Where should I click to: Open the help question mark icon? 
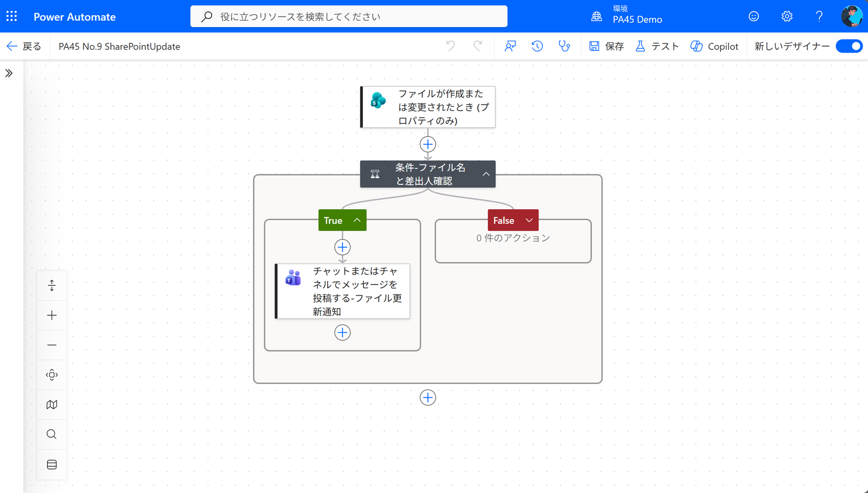point(819,16)
